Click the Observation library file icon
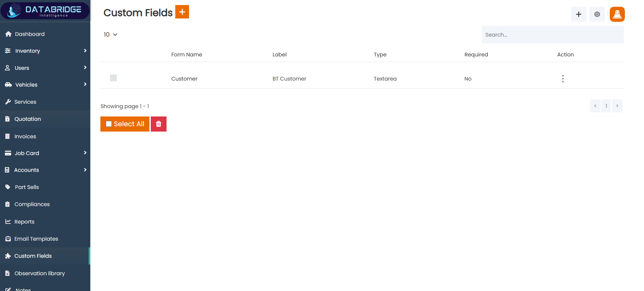Screen dimensions: 644x291 pyautogui.click(x=7, y=273)
